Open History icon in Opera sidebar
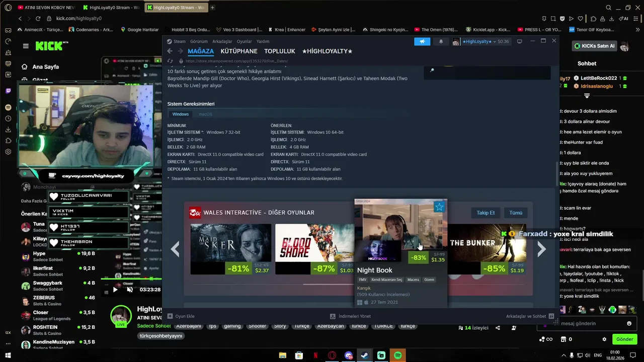The height and width of the screenshot is (362, 644). (x=8, y=119)
